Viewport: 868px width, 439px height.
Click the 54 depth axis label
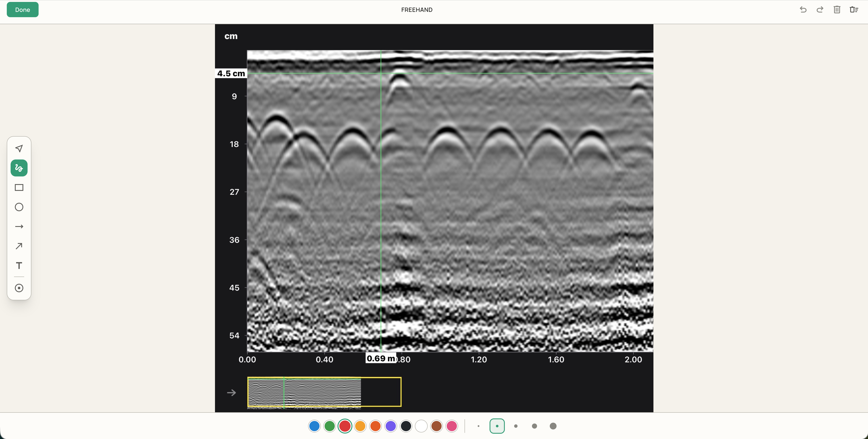pyautogui.click(x=234, y=336)
